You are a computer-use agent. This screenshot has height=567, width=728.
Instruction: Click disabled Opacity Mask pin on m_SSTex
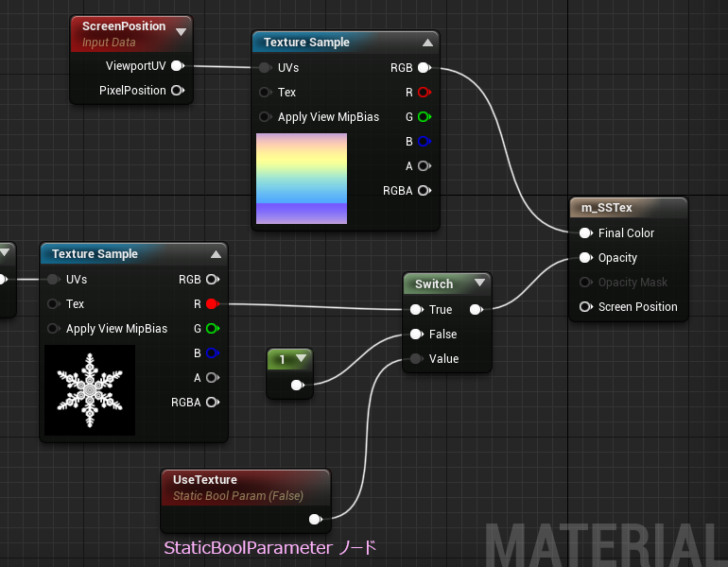(x=586, y=283)
